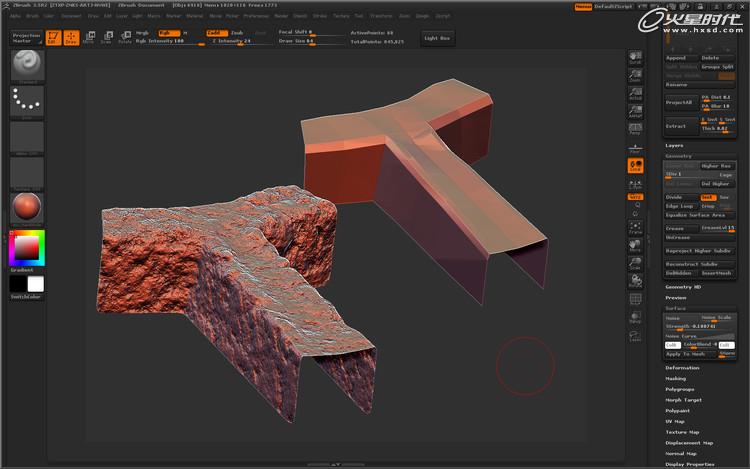
Task: Click the AAHalf icon
Action: [x=635, y=111]
